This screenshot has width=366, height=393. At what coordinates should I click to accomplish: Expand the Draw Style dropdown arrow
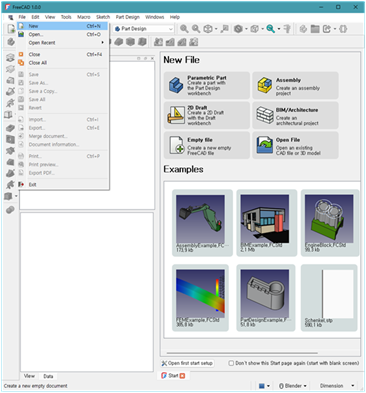pos(246,29)
